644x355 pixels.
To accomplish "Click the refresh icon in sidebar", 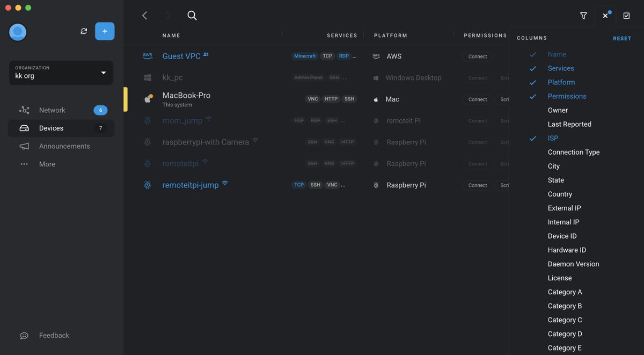I will 84,31.
